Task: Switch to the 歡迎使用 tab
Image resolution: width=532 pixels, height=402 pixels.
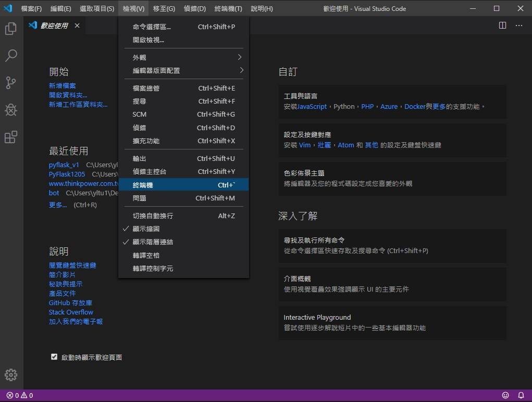Action: (x=54, y=26)
